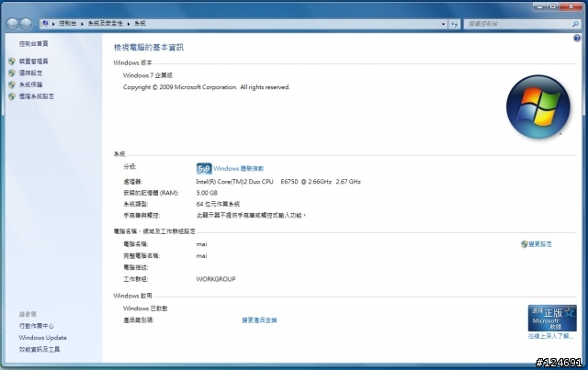Screen dimensions: 588x370
Task: Minimize the System window
Action: pos(539,6)
